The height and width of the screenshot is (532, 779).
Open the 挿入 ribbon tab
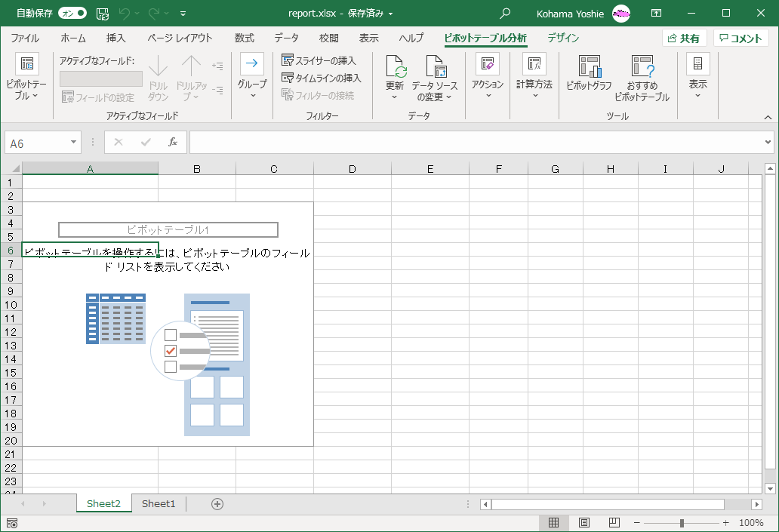(x=116, y=38)
